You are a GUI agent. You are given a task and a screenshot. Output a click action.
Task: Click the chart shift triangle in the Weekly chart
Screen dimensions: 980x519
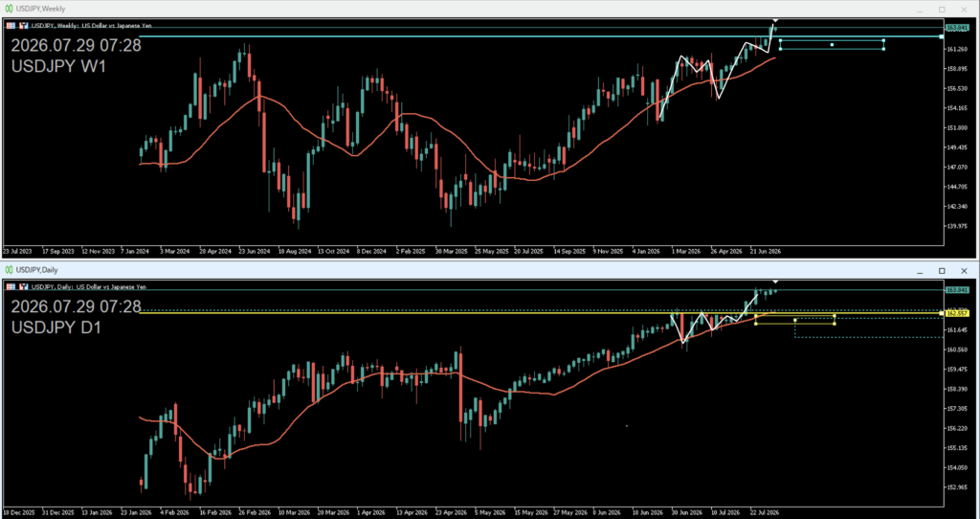775,21
